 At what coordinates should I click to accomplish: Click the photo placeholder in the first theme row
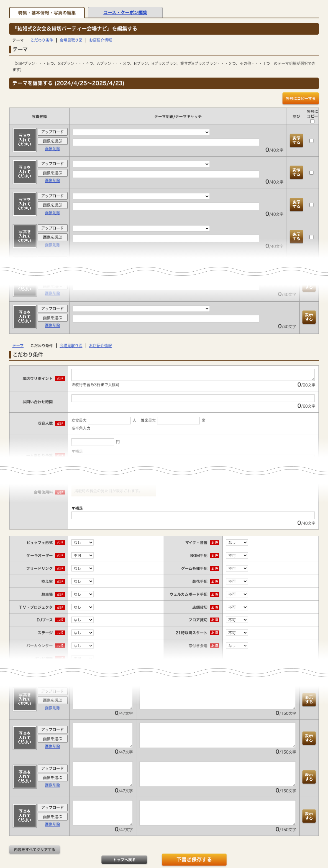click(25, 140)
